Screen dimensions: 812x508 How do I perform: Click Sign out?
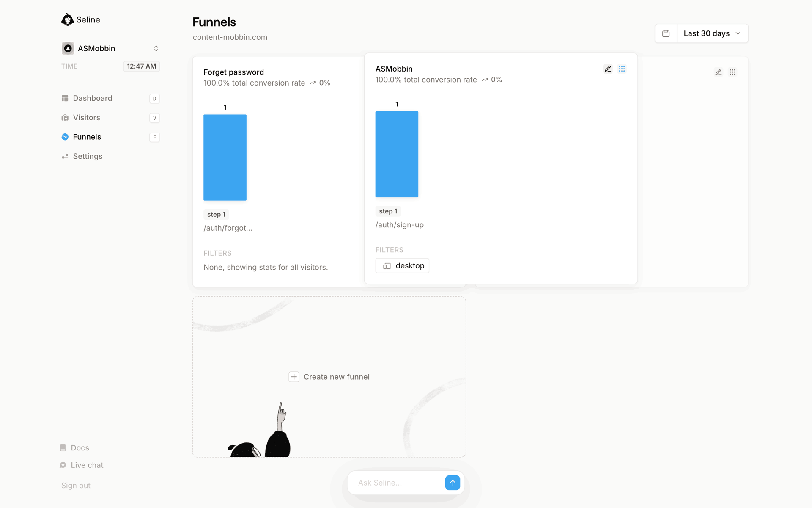coord(76,486)
